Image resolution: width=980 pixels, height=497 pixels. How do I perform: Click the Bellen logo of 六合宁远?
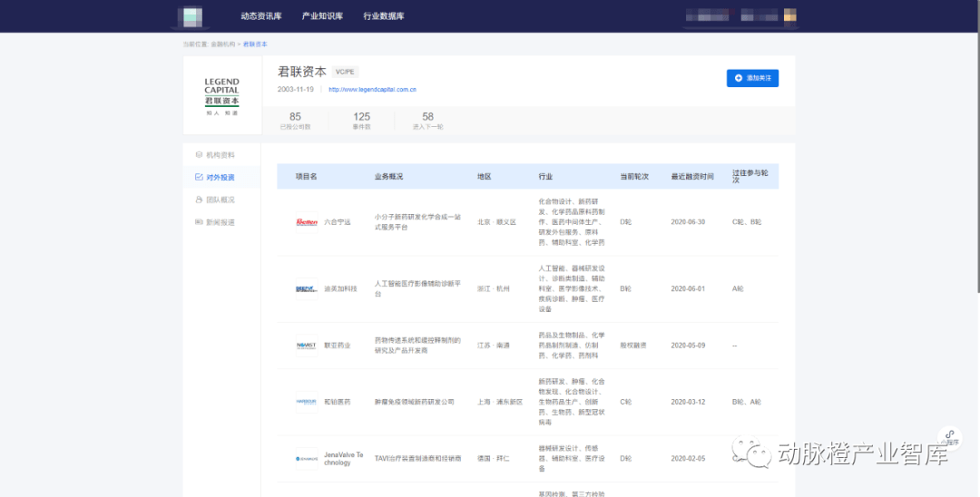pos(307,222)
